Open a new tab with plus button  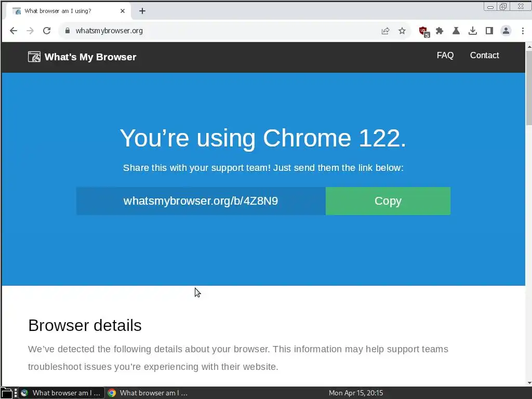pos(142,11)
